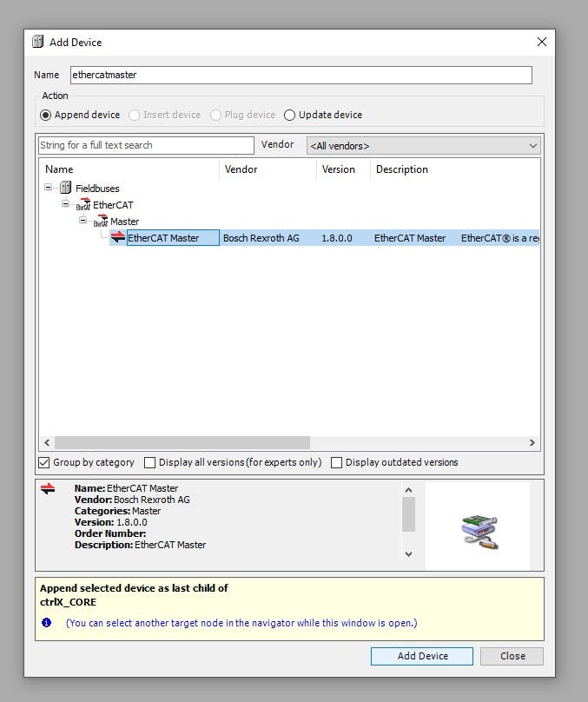The height and width of the screenshot is (702, 588).
Task: Enable Display all versions (for experts only)
Action: point(149,462)
